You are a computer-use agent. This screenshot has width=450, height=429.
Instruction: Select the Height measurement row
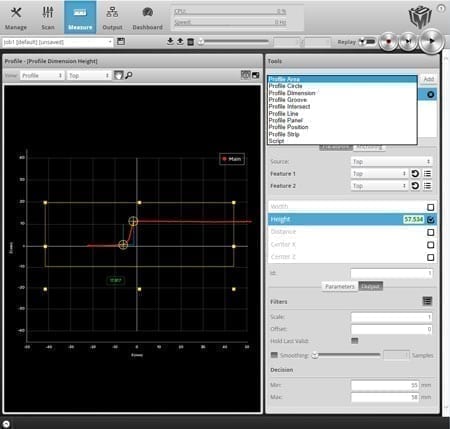point(352,219)
